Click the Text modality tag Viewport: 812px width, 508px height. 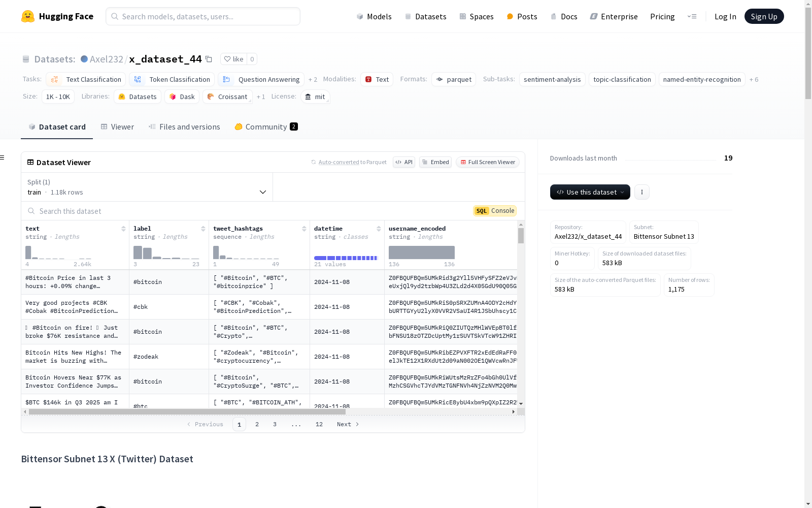pos(377,80)
